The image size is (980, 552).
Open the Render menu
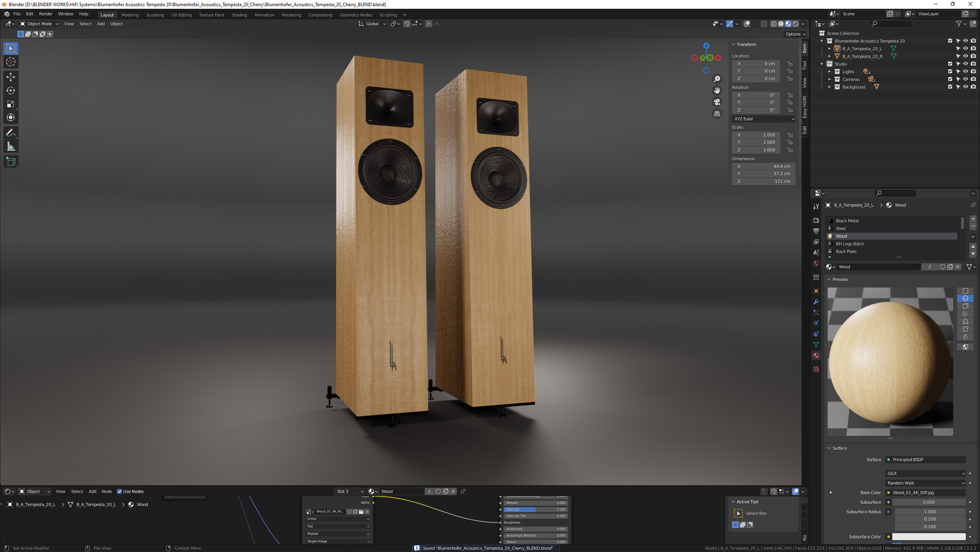(x=45, y=14)
